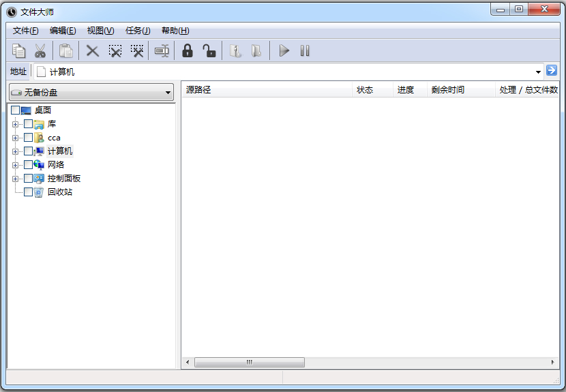Image resolution: width=566 pixels, height=392 pixels.
Task: Select the 桌面 tree label
Action: (43, 110)
